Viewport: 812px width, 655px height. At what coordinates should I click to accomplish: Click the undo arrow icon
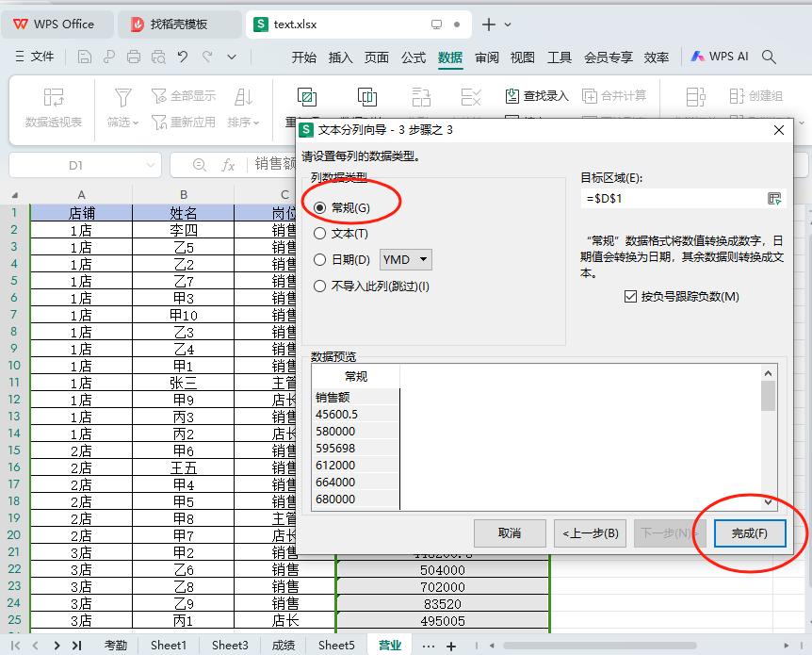[183, 57]
